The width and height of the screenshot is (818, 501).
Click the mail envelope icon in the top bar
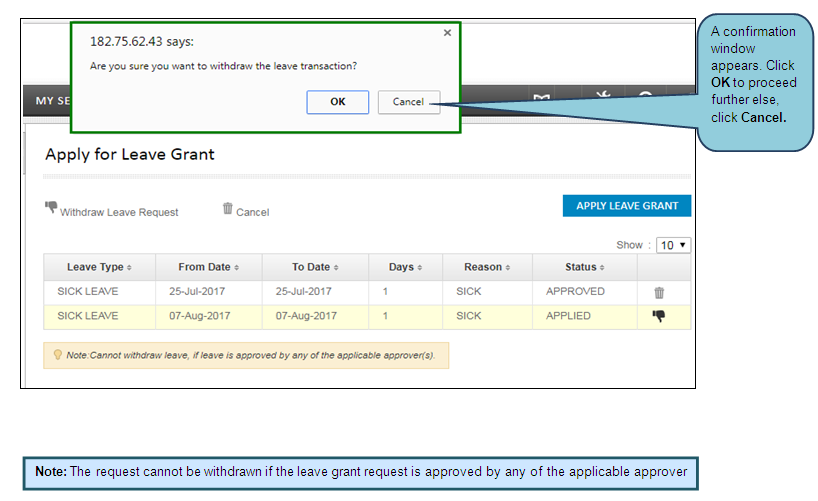click(542, 98)
